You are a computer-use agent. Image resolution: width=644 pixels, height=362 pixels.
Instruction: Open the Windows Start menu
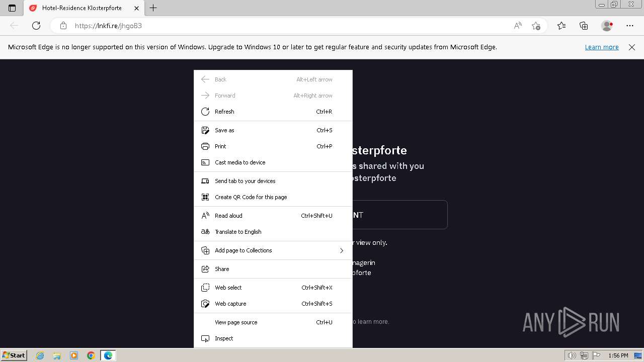(14, 355)
